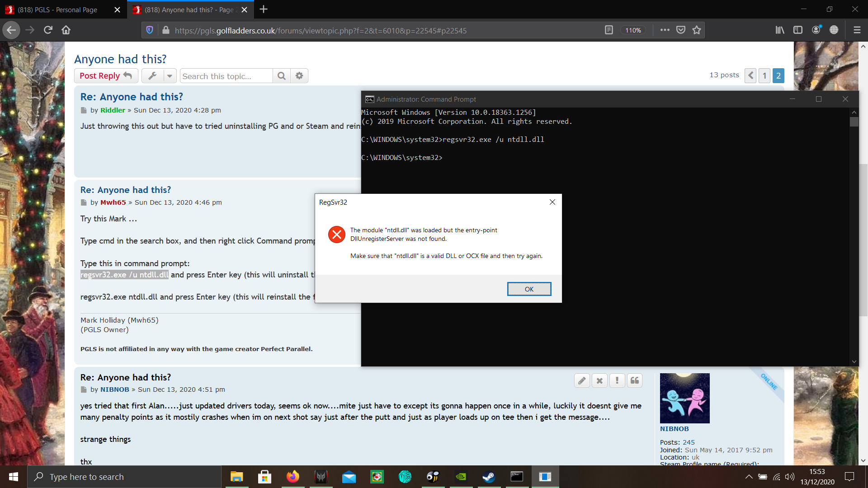This screenshot has width=868, height=488.
Task: Open Steam from the taskbar
Action: pyautogui.click(x=489, y=477)
